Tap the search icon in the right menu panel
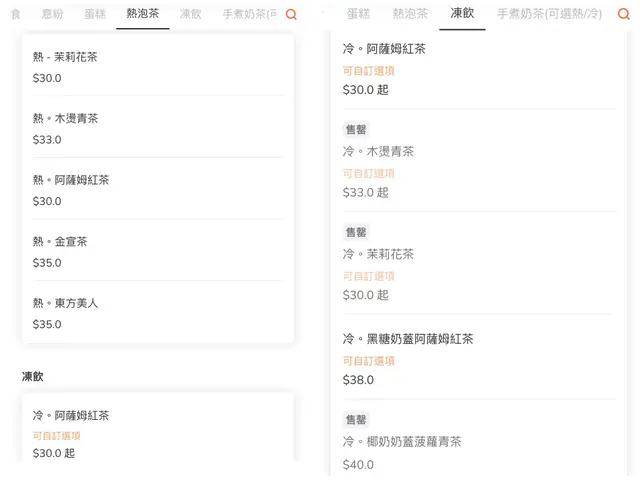 624,15
